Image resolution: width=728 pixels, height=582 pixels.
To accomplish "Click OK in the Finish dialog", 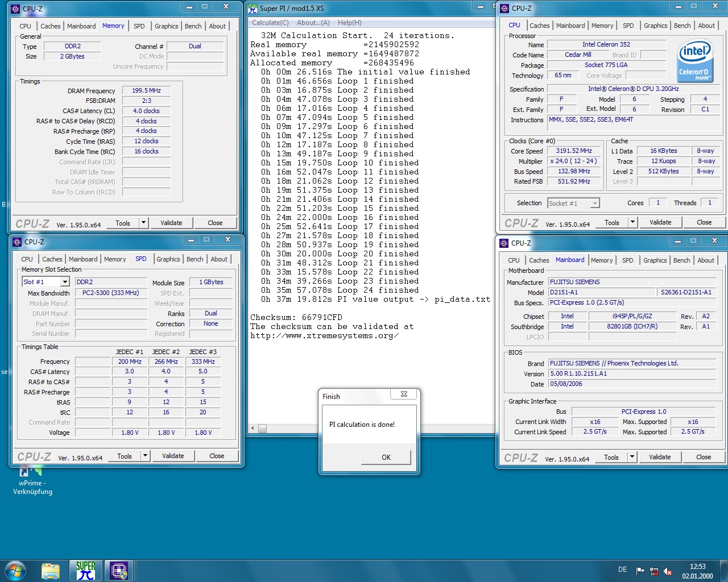I will point(386,458).
